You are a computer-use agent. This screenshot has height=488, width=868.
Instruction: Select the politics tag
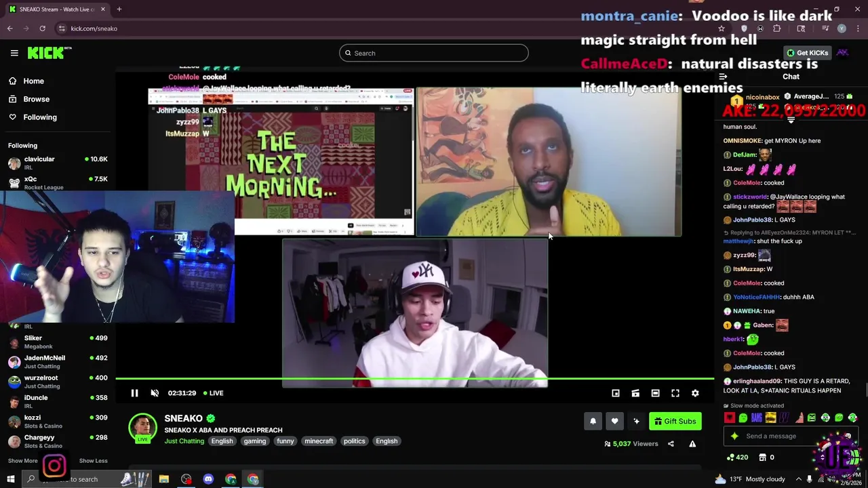(x=354, y=441)
